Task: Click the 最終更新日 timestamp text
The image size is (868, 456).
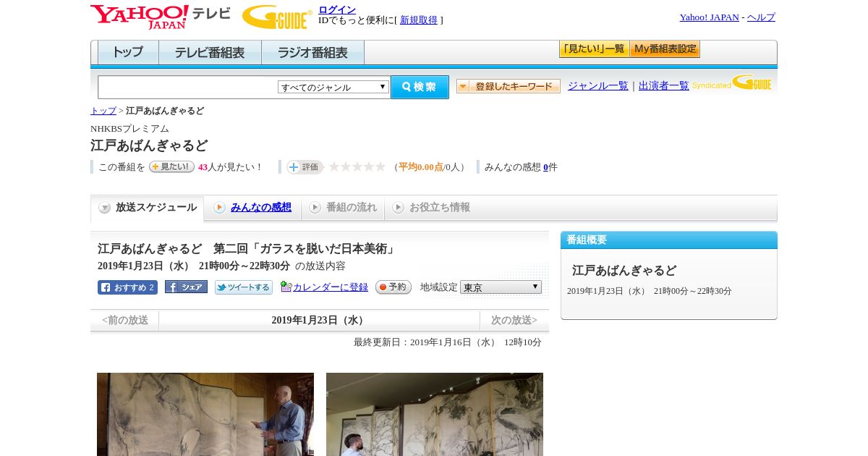Action: pos(448,342)
